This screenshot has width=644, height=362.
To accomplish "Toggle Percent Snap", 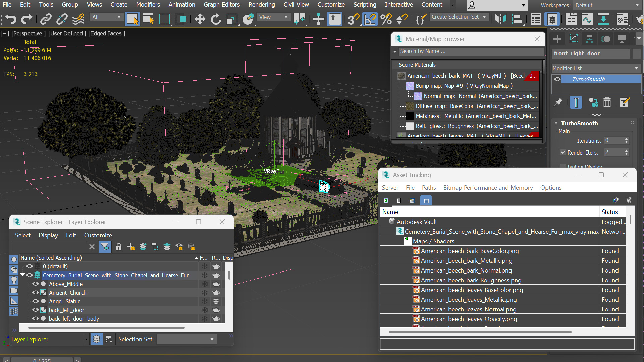I will (x=386, y=19).
